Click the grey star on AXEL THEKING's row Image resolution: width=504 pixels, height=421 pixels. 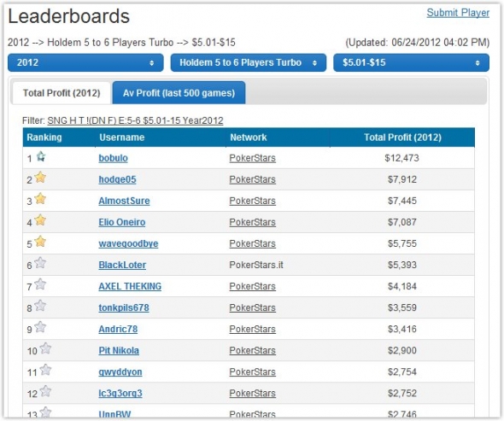coord(40,284)
